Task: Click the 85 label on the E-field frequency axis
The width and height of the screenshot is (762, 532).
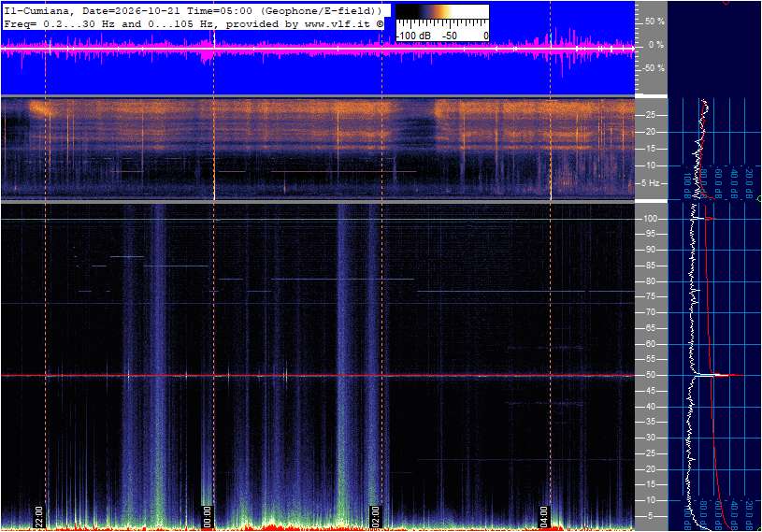Action: coord(651,266)
